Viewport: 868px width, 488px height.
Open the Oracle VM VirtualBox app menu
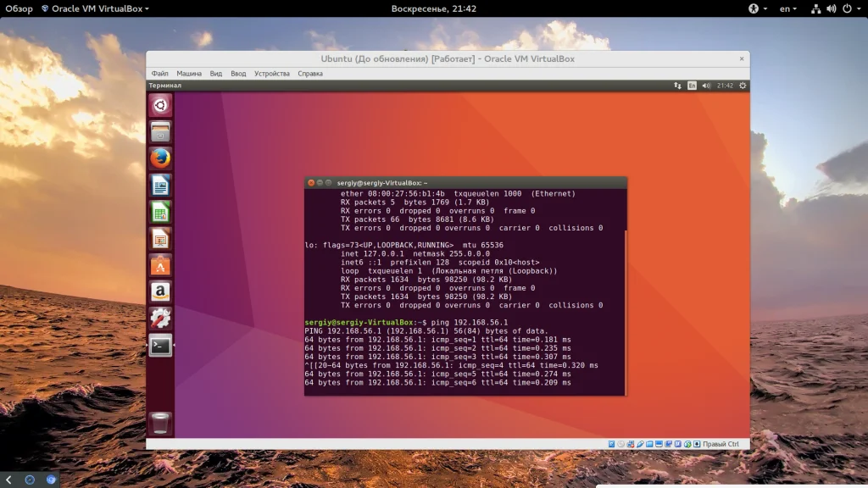click(x=99, y=8)
